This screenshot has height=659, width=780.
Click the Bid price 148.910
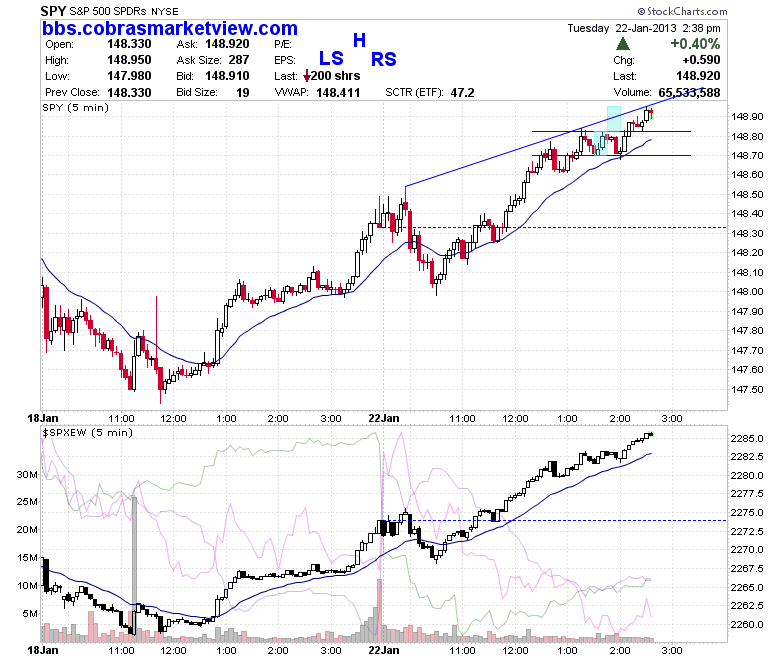click(227, 76)
